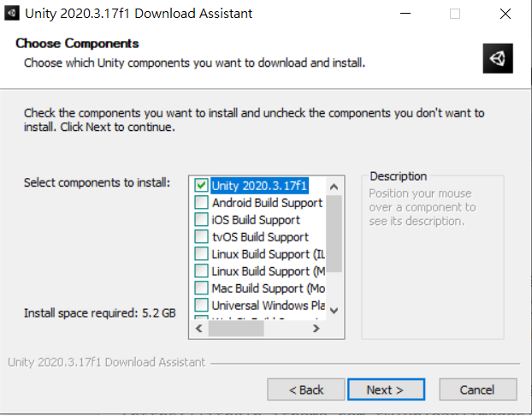
Task: Tick Universal Windows Platform checkbox
Action: 201,305
